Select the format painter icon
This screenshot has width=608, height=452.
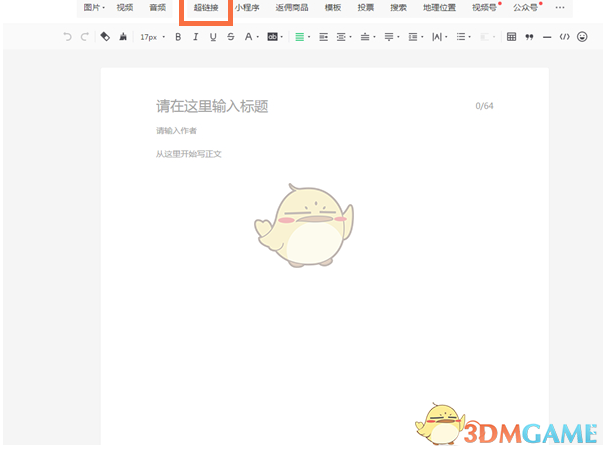click(105, 37)
